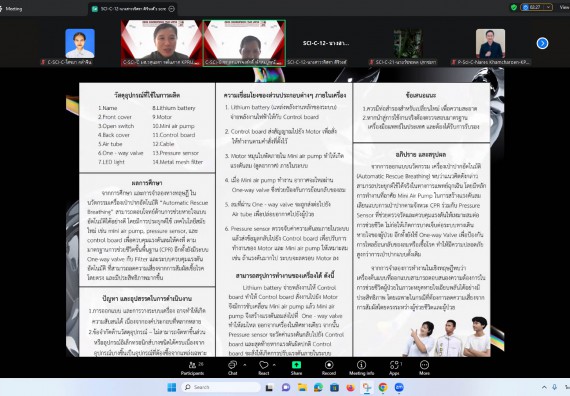
Task: Click the green encryption shield icon
Action: (x=514, y=7)
